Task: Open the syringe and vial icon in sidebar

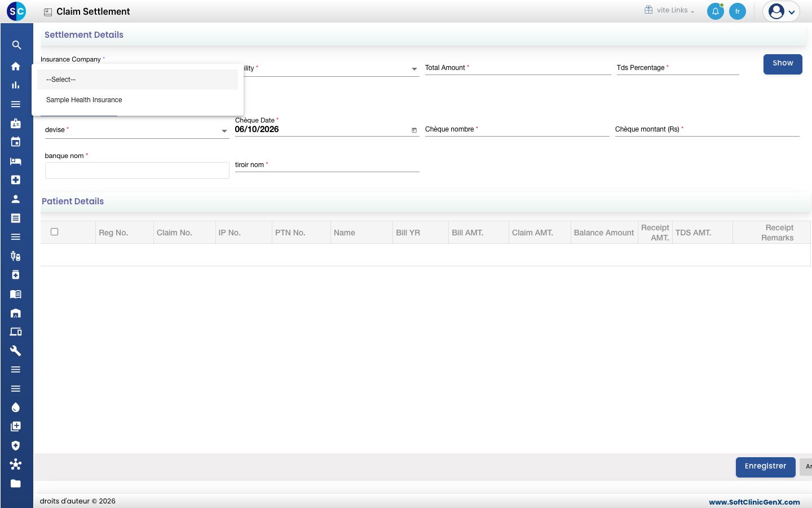Action: pos(16,256)
